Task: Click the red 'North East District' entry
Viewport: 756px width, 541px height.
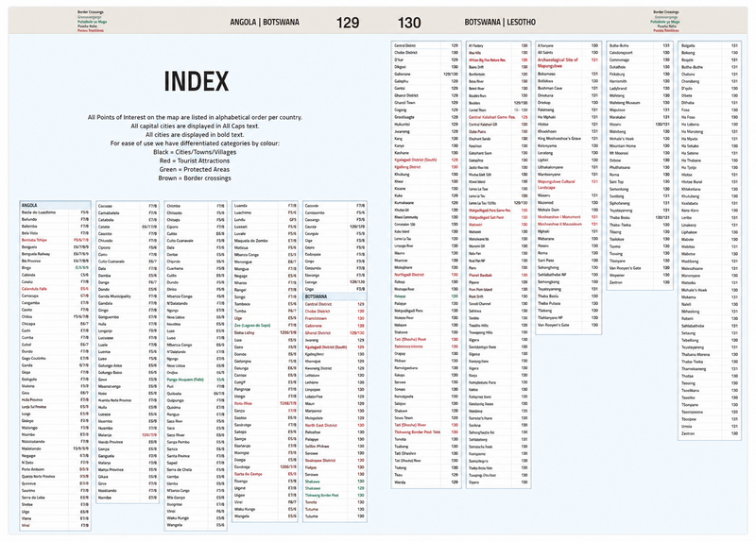Action: tap(321, 426)
